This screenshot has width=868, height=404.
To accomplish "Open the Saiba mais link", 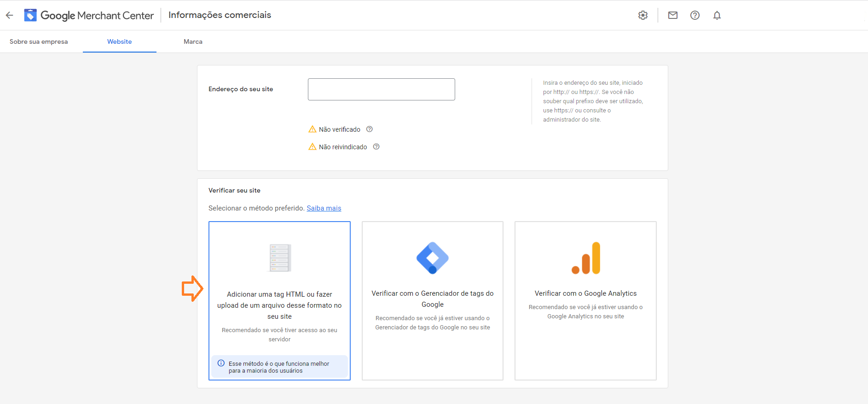I will (324, 208).
